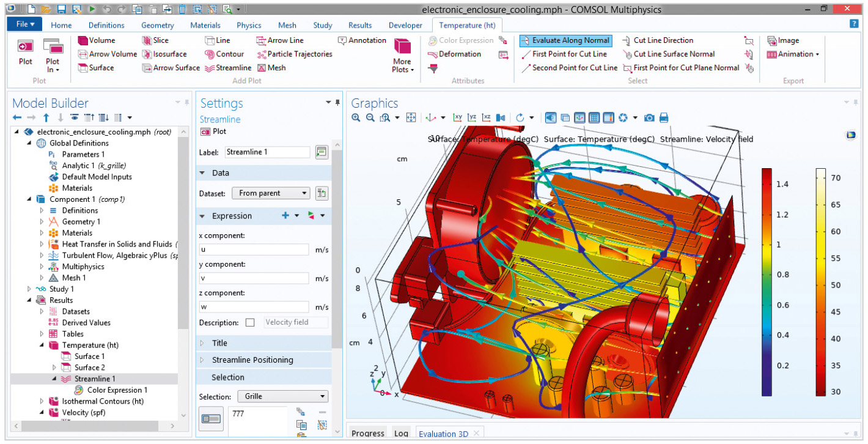The height and width of the screenshot is (444, 868).
Task: Print the Graphics window
Action: [664, 117]
